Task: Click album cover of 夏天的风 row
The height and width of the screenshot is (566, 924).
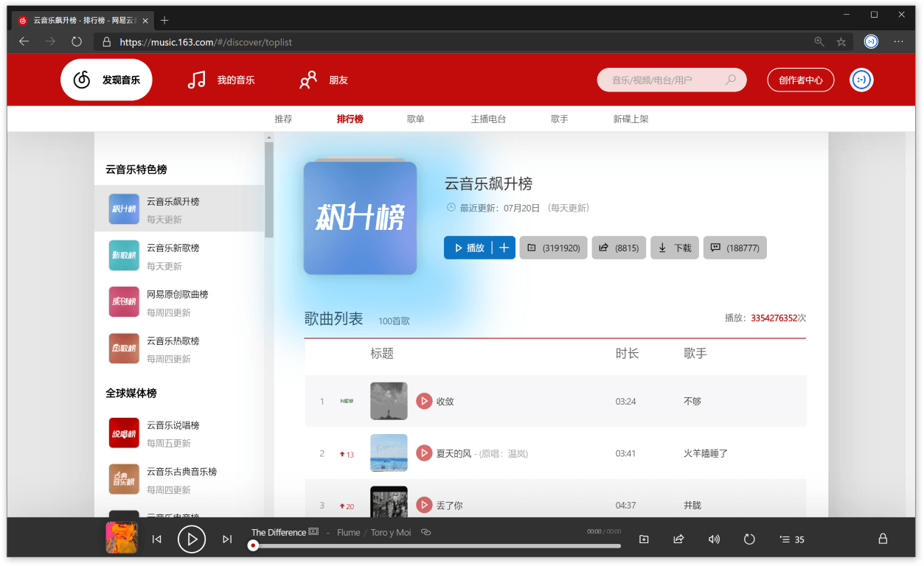Action: point(389,453)
